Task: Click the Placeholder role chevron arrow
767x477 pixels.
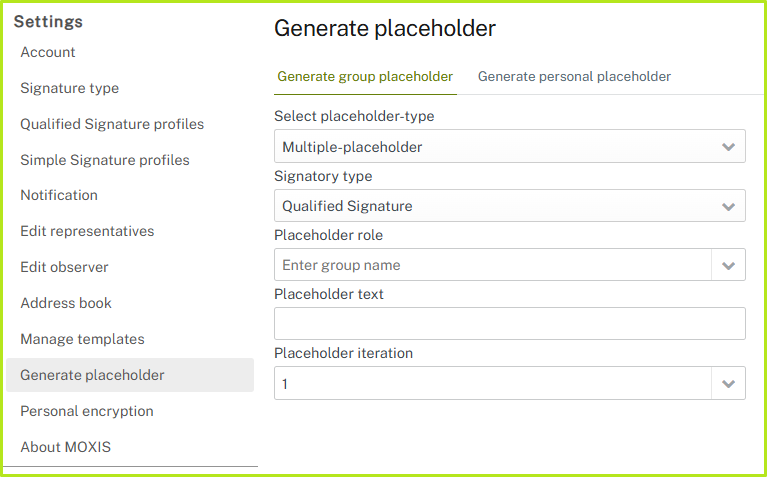Action: pyautogui.click(x=728, y=265)
